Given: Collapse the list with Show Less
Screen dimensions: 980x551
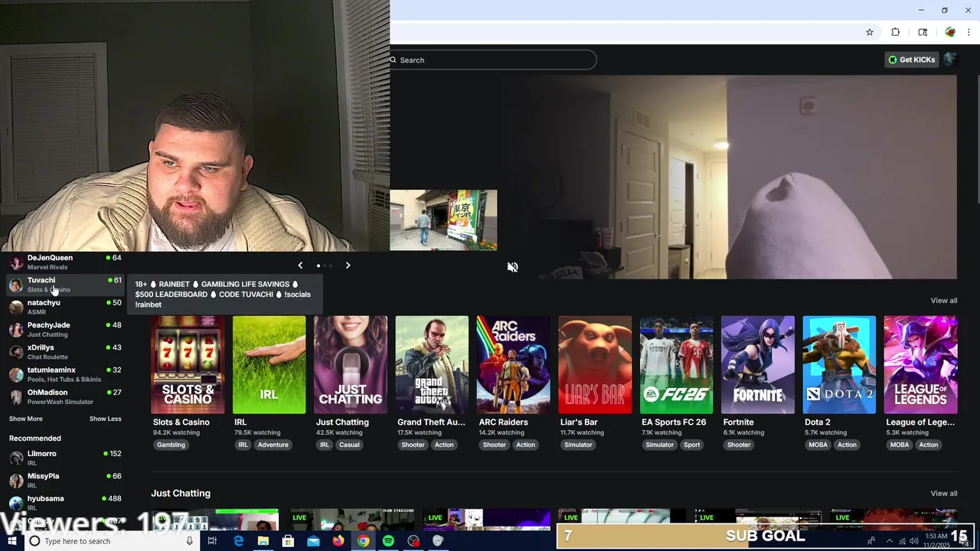Looking at the screenshot, I should tap(105, 419).
